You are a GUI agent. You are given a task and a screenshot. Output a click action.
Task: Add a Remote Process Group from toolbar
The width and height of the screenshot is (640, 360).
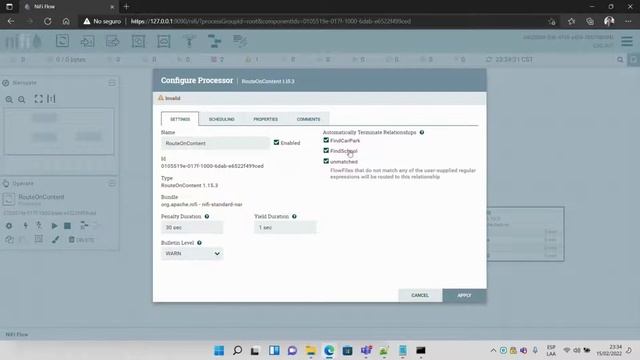coord(164,41)
